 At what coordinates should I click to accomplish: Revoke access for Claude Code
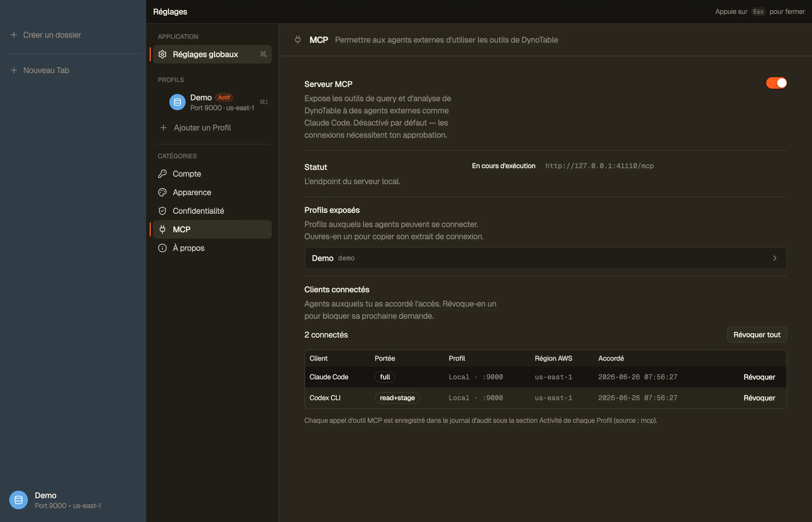[x=759, y=377]
